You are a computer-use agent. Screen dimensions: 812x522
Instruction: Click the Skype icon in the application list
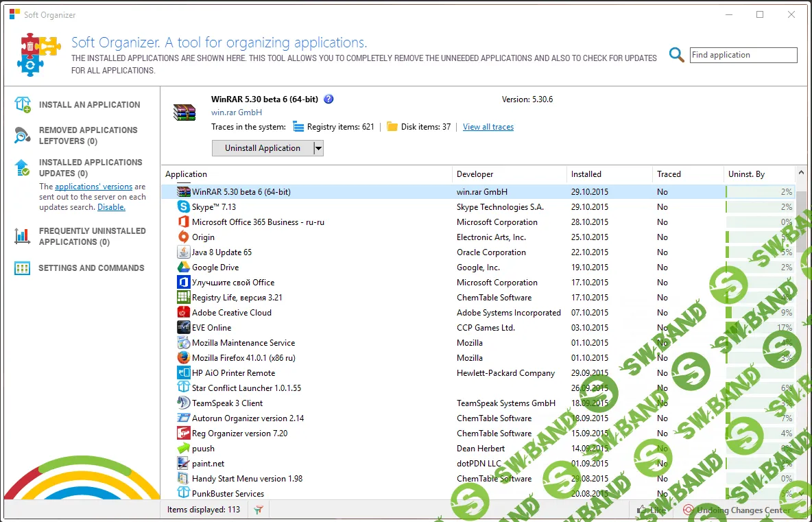point(183,207)
